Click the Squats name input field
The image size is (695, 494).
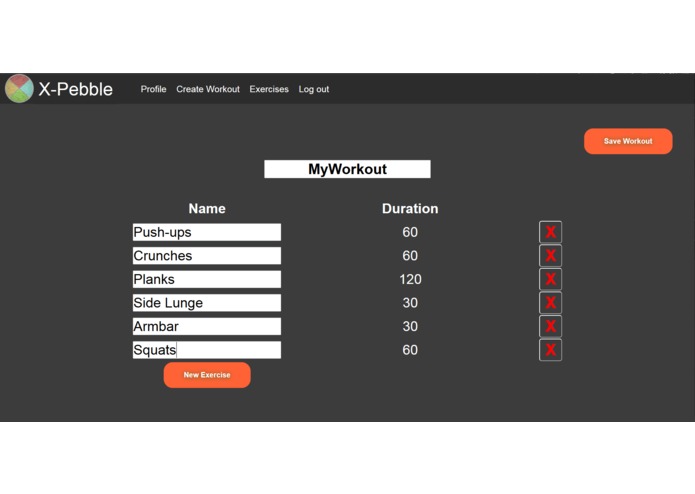coord(207,350)
